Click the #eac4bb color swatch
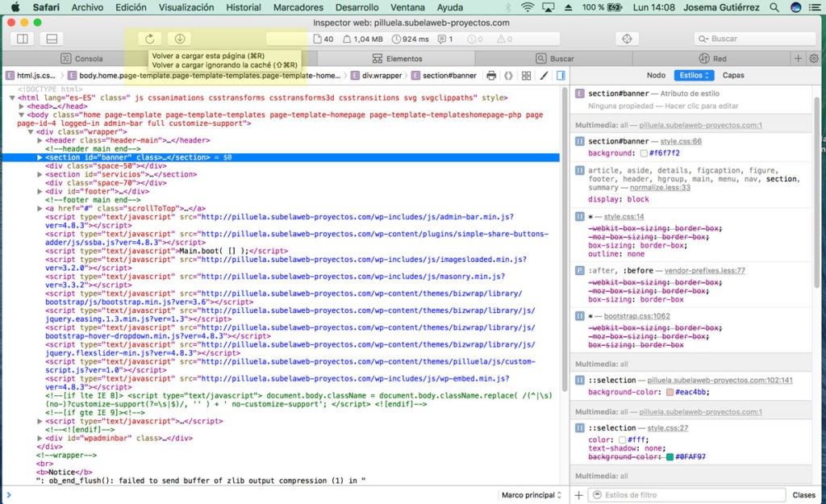This screenshot has width=826, height=504. tap(670, 393)
